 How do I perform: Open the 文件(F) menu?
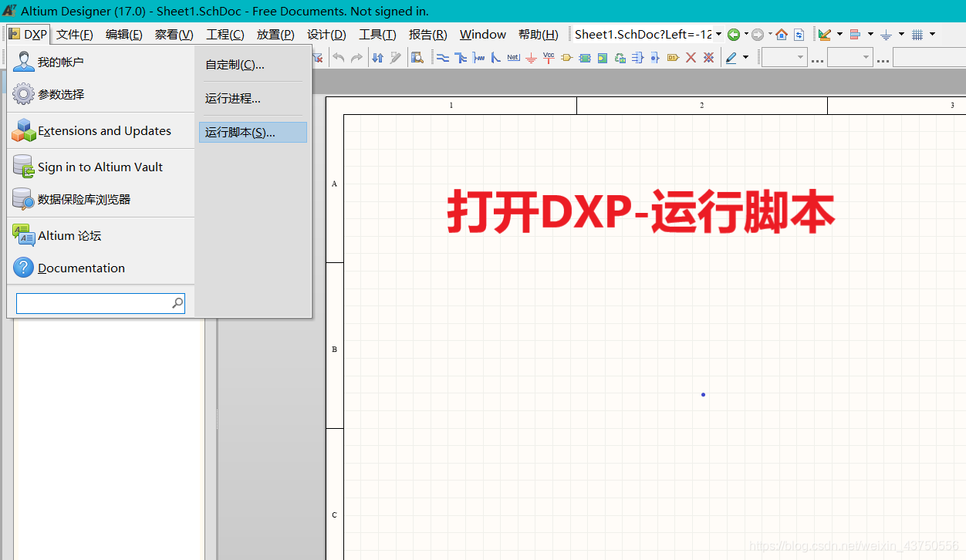point(75,34)
